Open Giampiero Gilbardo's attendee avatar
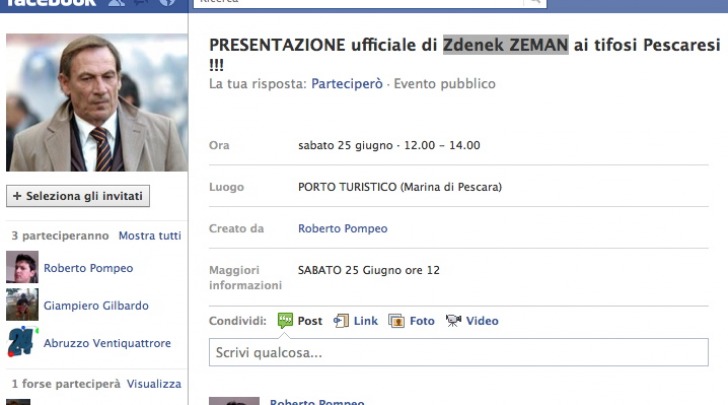 tap(22, 305)
